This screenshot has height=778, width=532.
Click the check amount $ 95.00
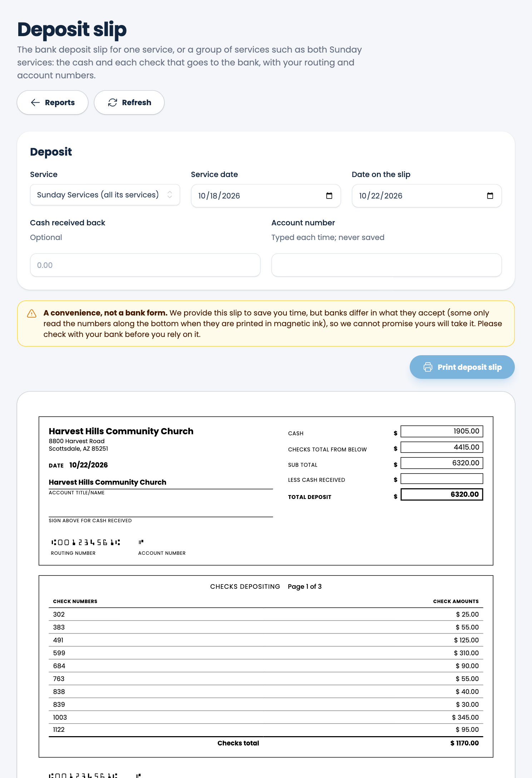coord(467,730)
